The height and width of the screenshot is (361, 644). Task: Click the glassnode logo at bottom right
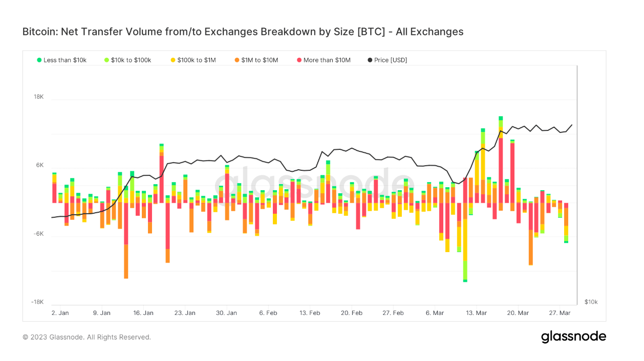tap(573, 337)
